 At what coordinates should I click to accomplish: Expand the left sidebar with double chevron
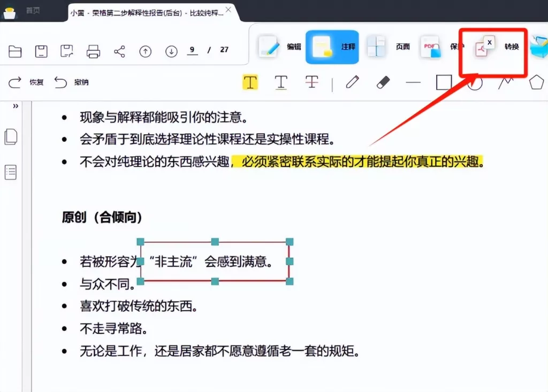[16, 106]
